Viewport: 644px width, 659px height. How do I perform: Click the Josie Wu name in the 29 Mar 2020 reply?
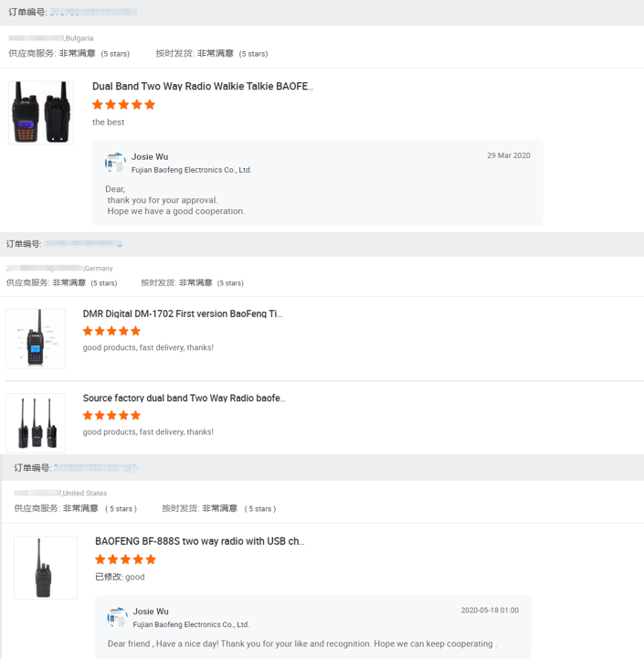[150, 157]
